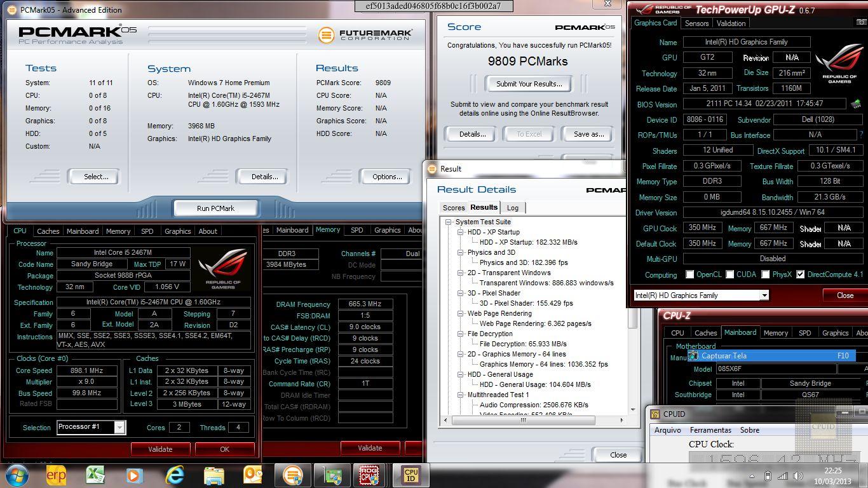Select the Transparent Windows: 886.883 windows/s row
Viewport: 868px width, 488px height.
point(546,283)
